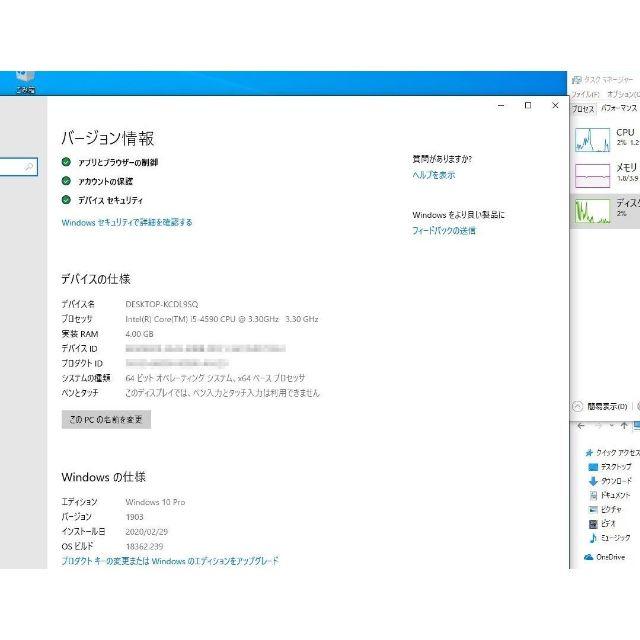The height and width of the screenshot is (640, 640).
Task: Click the フィードバックの送信 link
Action: tap(444, 231)
